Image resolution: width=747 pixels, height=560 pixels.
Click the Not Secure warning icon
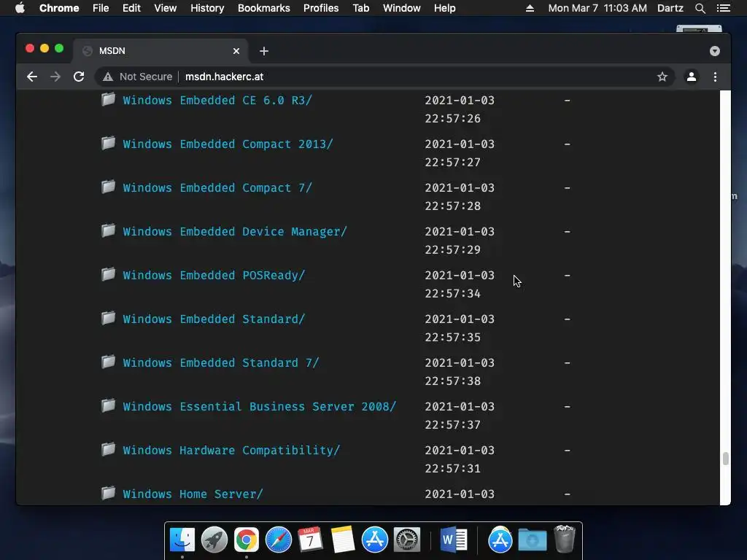click(x=108, y=77)
